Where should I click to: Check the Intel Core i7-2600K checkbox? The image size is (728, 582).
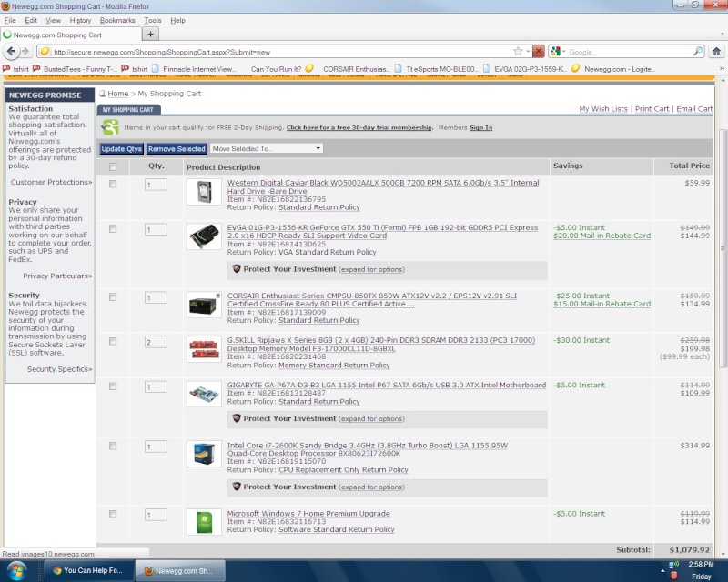[x=113, y=446]
